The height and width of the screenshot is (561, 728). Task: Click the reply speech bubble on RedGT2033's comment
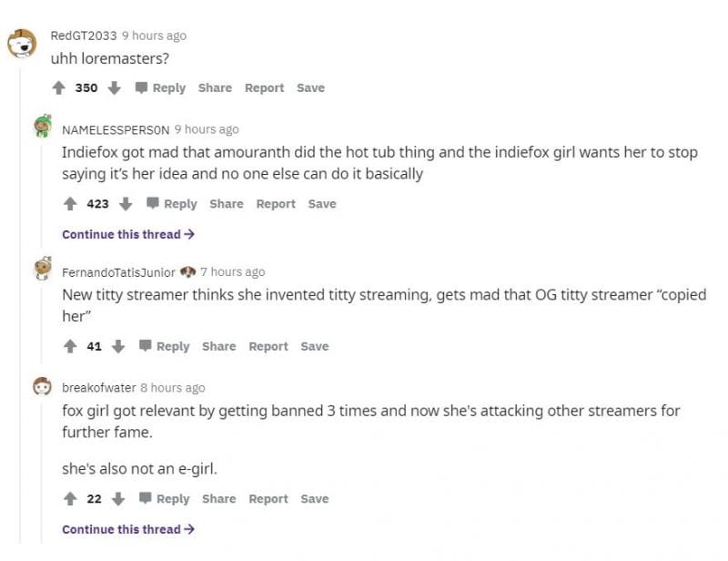click(143, 87)
